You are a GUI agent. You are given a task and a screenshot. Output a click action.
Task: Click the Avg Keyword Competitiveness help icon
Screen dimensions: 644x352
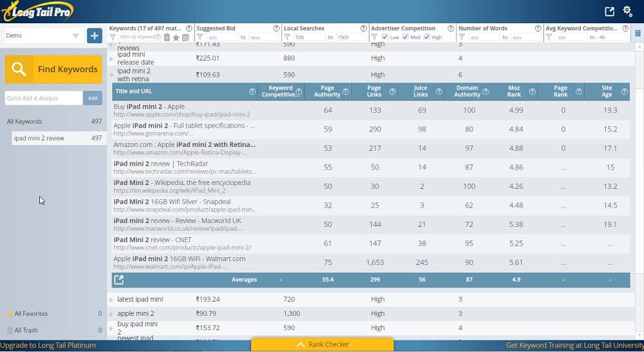pyautogui.click(x=625, y=28)
